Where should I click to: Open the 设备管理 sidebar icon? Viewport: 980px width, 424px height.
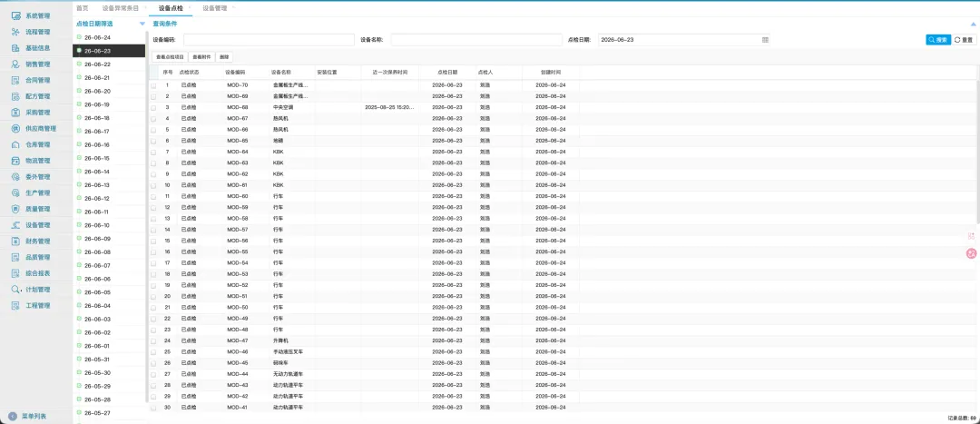pos(16,225)
